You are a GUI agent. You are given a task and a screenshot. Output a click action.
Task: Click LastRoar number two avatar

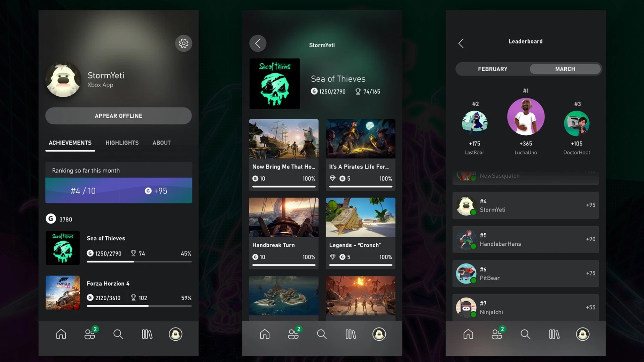475,123
